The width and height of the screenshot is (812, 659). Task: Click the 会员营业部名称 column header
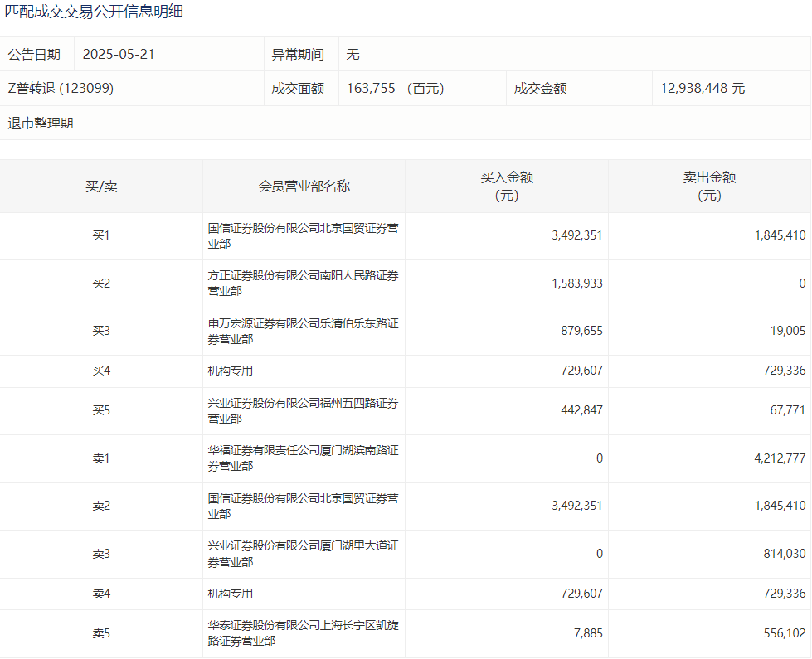(304, 187)
